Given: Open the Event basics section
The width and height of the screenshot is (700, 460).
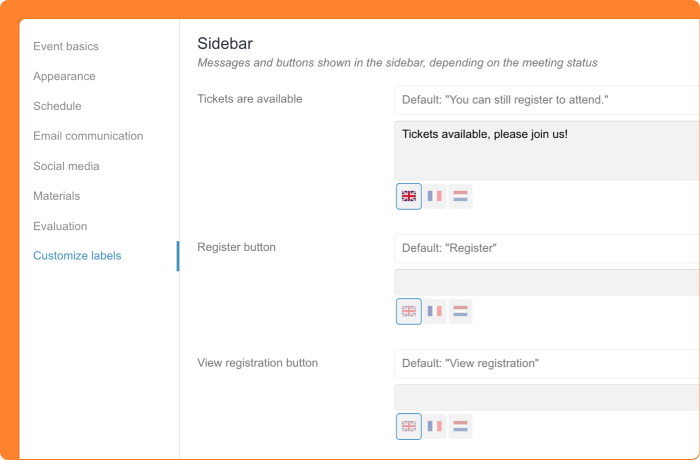Looking at the screenshot, I should [x=66, y=46].
